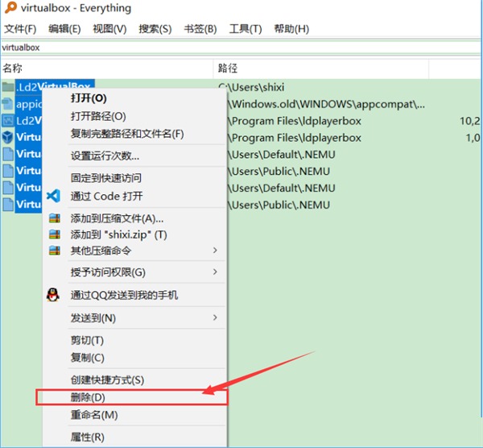This screenshot has width=483, height=448.
Task: Click the VS Code icon in context menu
Action: click(54, 196)
